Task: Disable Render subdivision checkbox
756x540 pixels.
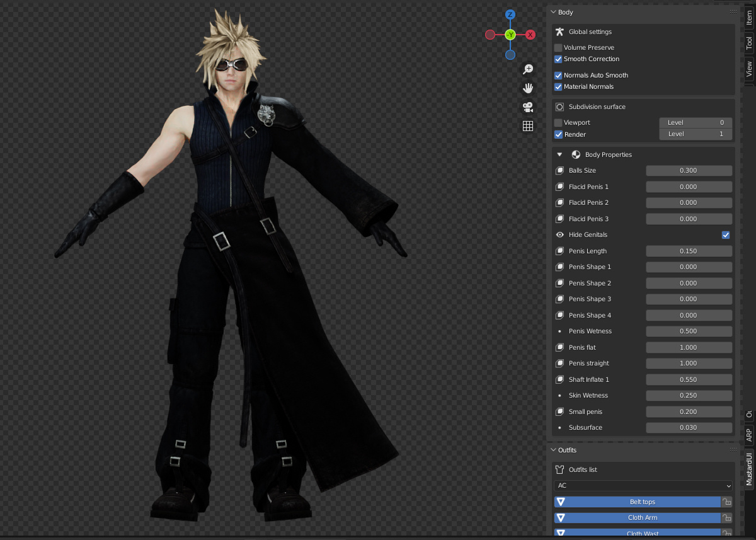Action: tap(558, 134)
